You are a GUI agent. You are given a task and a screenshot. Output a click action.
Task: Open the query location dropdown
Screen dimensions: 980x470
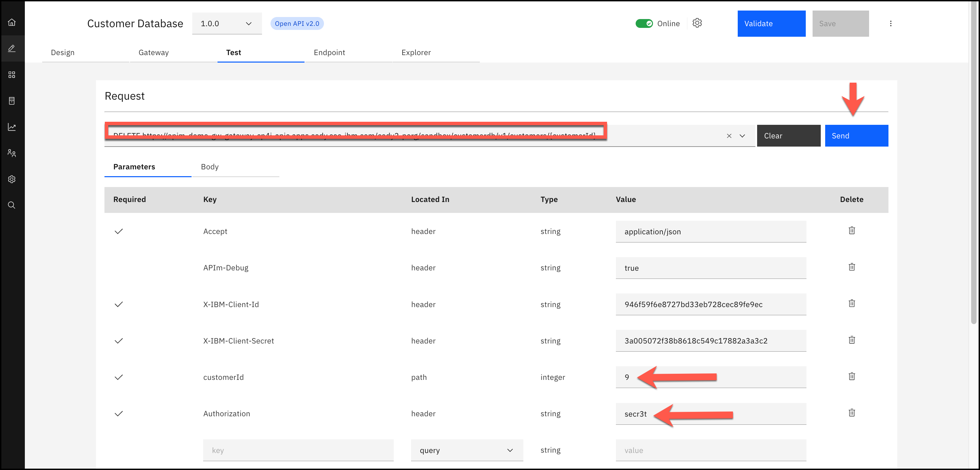467,450
